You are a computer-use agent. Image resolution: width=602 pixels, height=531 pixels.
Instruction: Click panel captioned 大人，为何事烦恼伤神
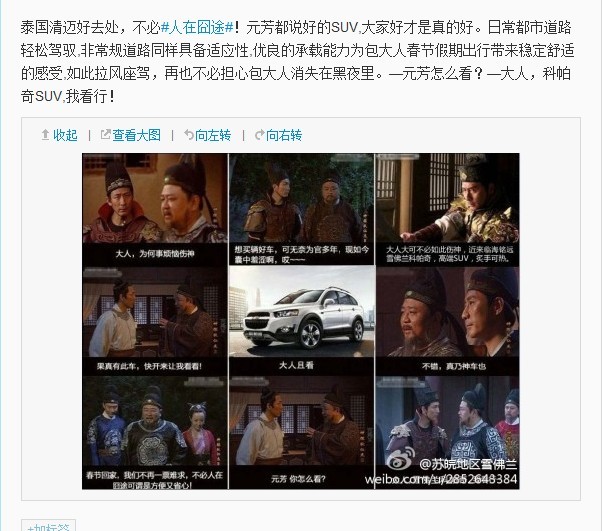155,209
